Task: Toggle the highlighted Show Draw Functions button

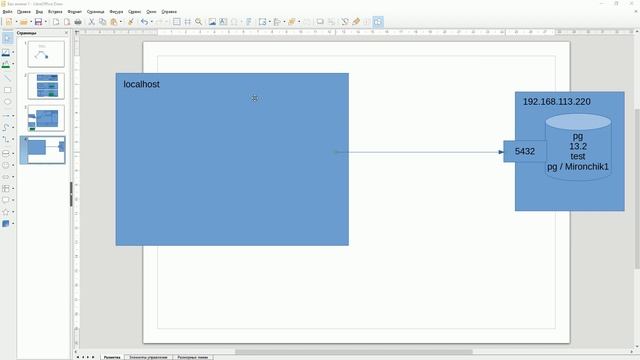Action: coord(378,22)
